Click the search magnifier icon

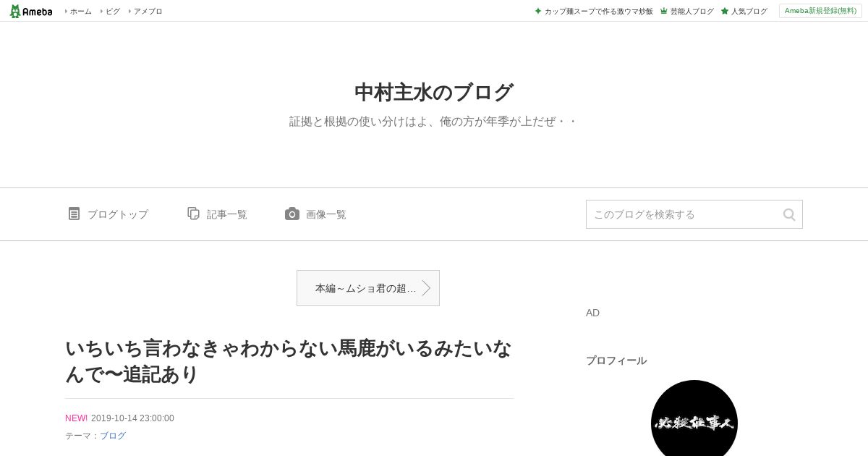(789, 214)
